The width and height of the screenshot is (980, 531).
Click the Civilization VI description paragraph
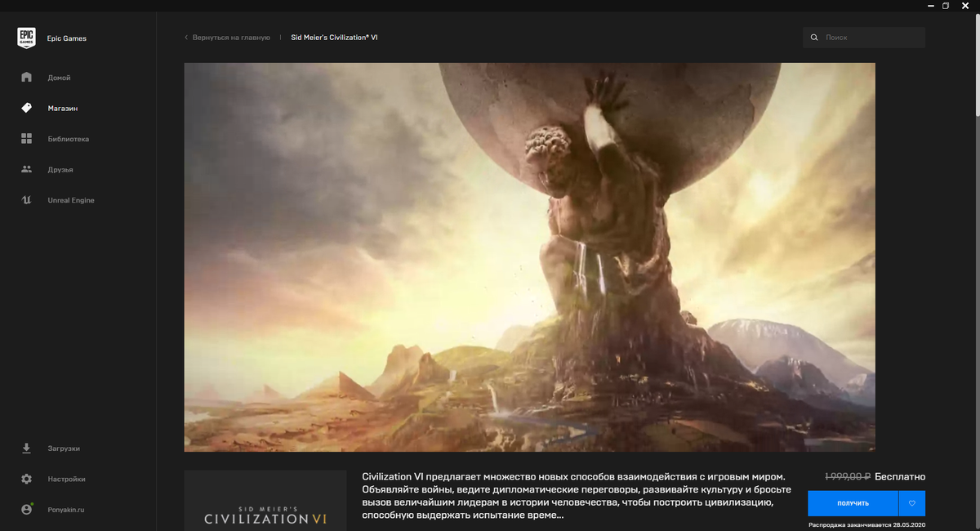tap(577, 496)
